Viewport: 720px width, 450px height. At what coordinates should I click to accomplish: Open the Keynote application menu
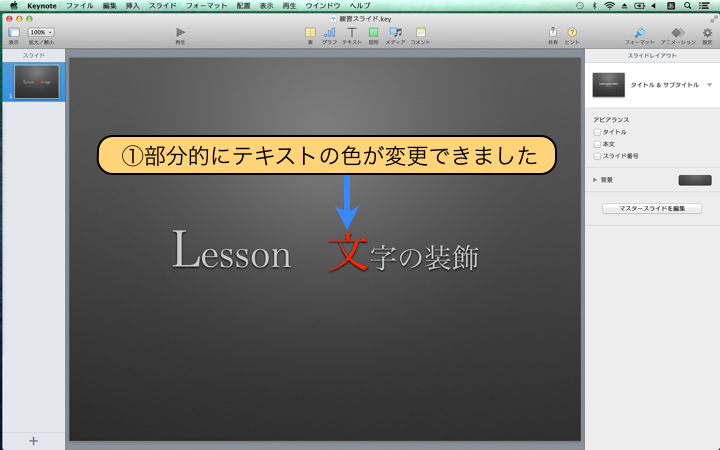[x=42, y=6]
